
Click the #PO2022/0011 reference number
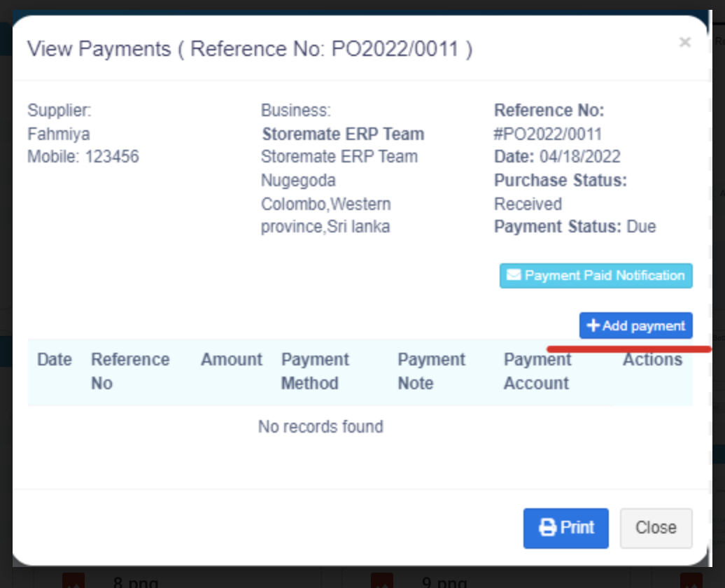coord(548,134)
